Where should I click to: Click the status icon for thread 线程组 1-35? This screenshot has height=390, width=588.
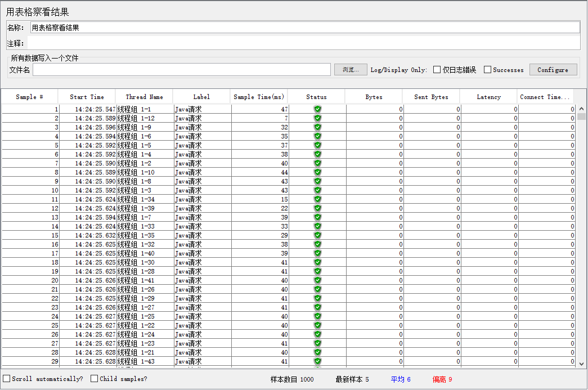pyautogui.click(x=317, y=235)
